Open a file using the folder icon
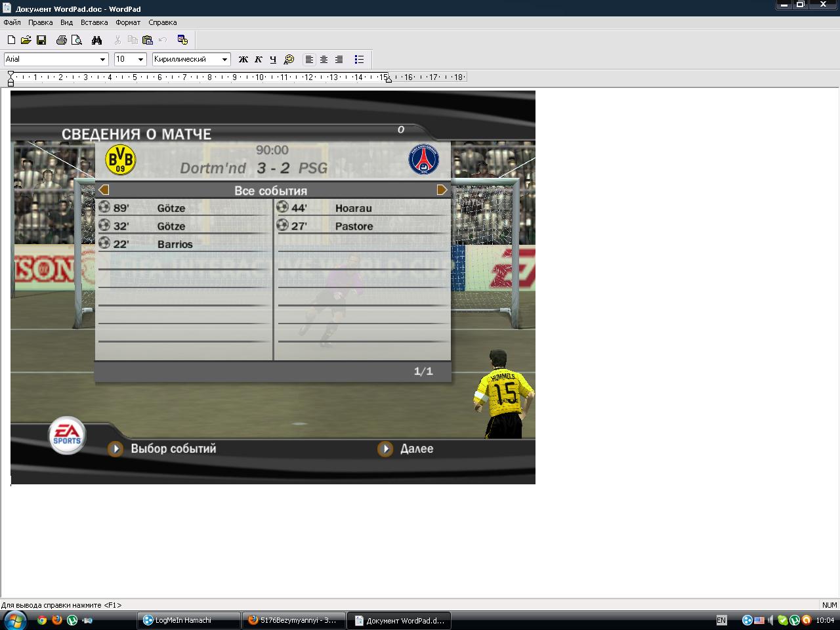840x630 pixels. (26, 40)
